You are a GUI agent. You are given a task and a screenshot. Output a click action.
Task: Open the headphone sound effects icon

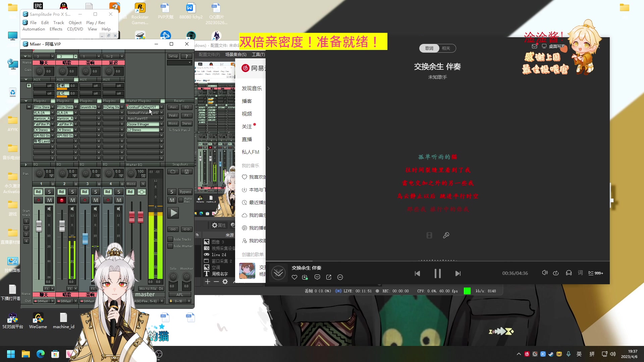coord(569,273)
